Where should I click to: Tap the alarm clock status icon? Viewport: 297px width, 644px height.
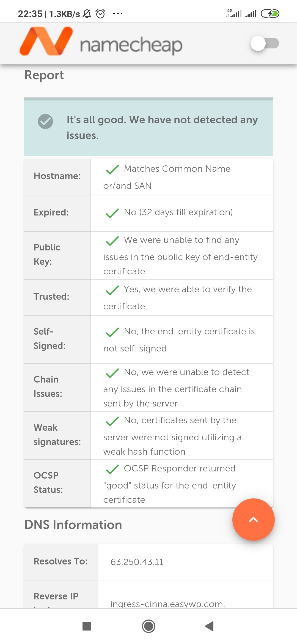(100, 13)
